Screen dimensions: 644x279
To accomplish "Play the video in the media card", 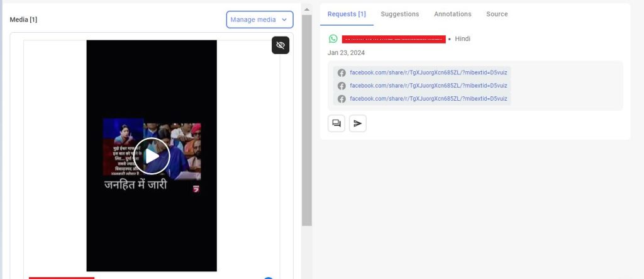I will coord(152,156).
